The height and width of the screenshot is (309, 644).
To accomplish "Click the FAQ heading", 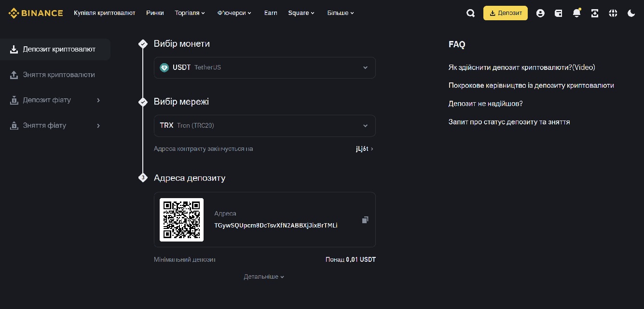I will click(x=457, y=44).
